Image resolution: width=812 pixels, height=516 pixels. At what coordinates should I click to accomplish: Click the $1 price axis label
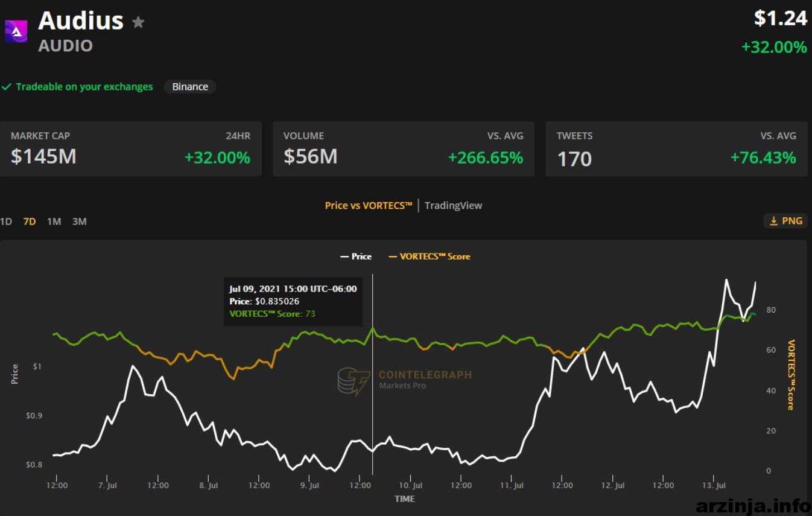coord(37,367)
